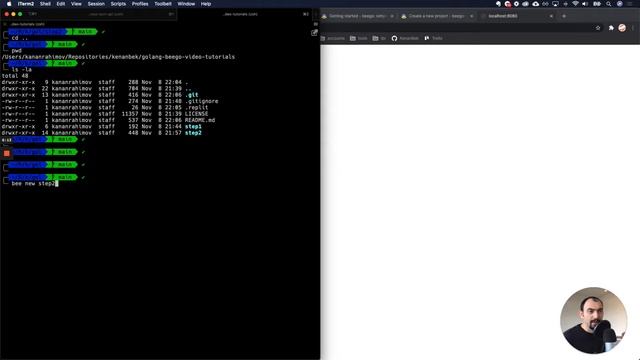This screenshot has height=360, width=640.
Task: Click the step2 directory name in listing
Action: tap(193, 133)
